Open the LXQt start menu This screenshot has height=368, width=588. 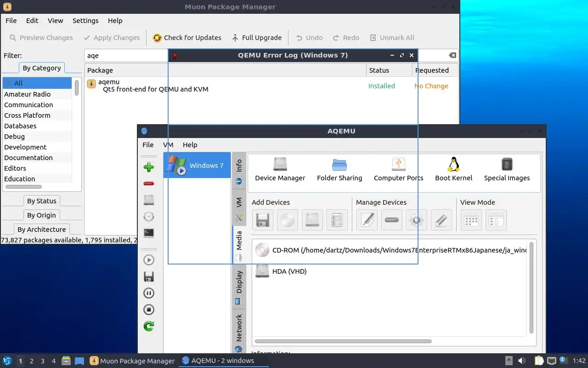7,361
